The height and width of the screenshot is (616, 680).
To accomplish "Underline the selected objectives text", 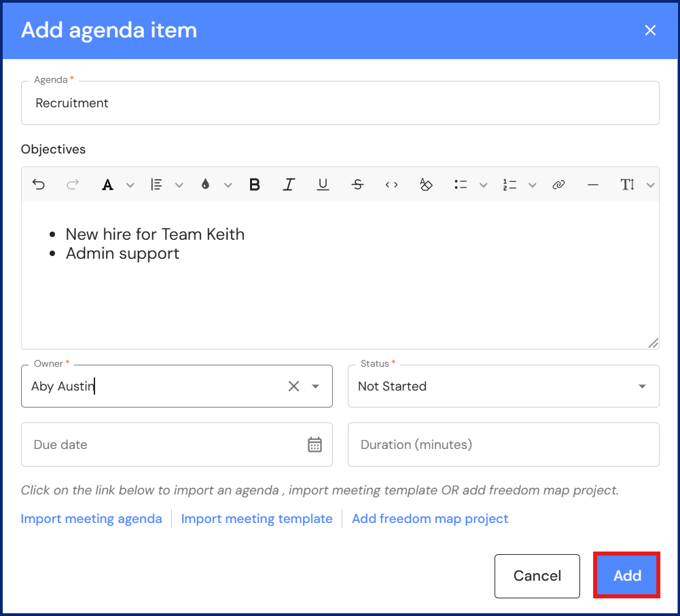I will tap(323, 185).
